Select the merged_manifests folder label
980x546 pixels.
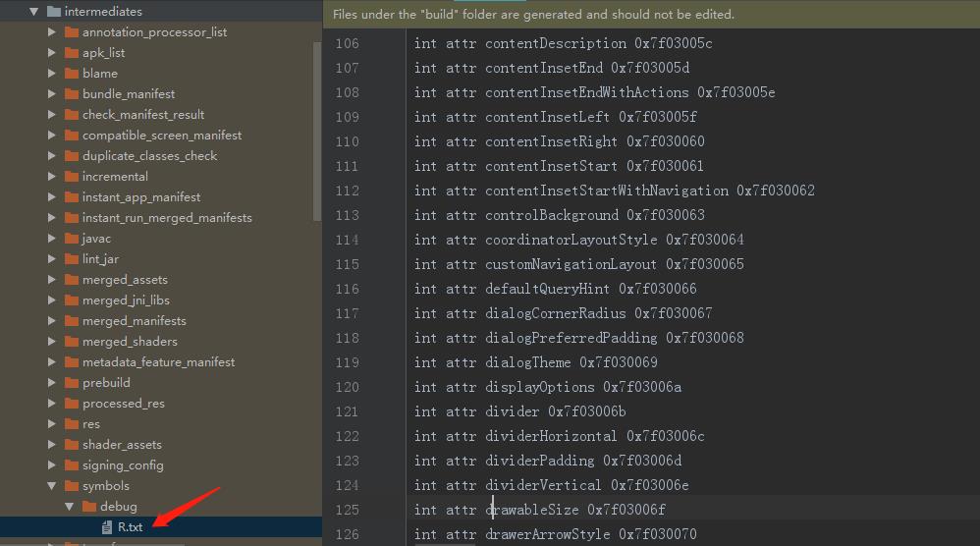coord(135,320)
